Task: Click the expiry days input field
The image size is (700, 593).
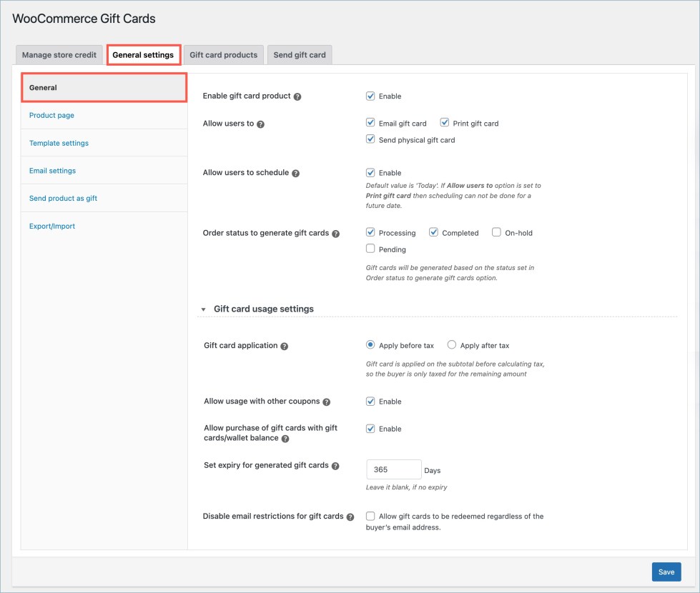Action: (394, 469)
